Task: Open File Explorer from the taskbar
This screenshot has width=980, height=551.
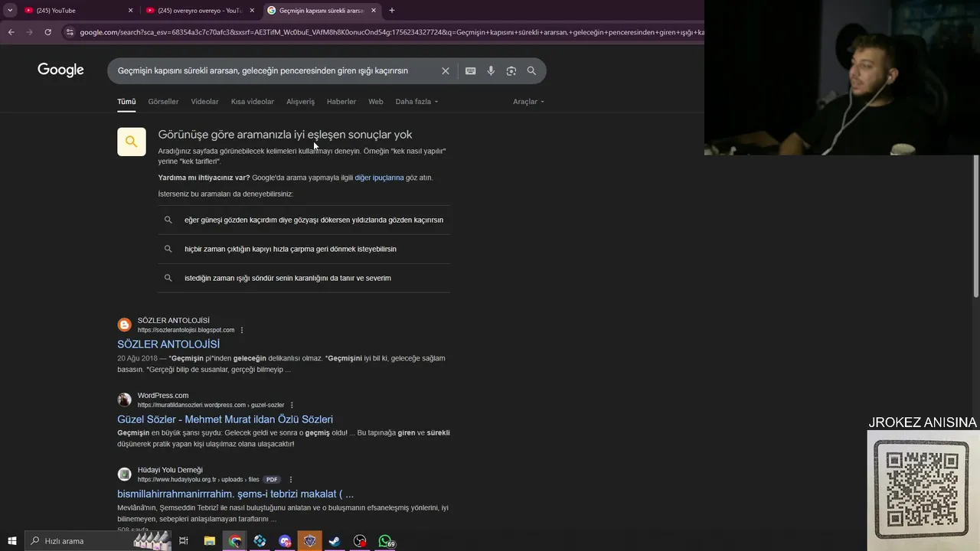Action: click(x=209, y=541)
